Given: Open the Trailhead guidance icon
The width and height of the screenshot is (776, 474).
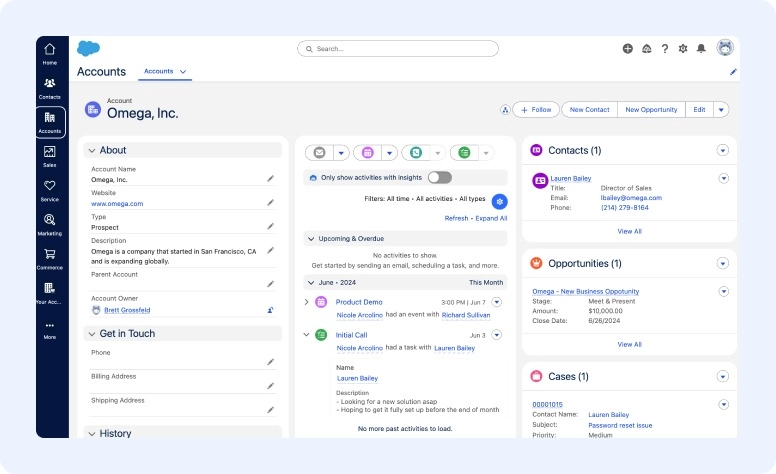Looking at the screenshot, I should click(646, 48).
